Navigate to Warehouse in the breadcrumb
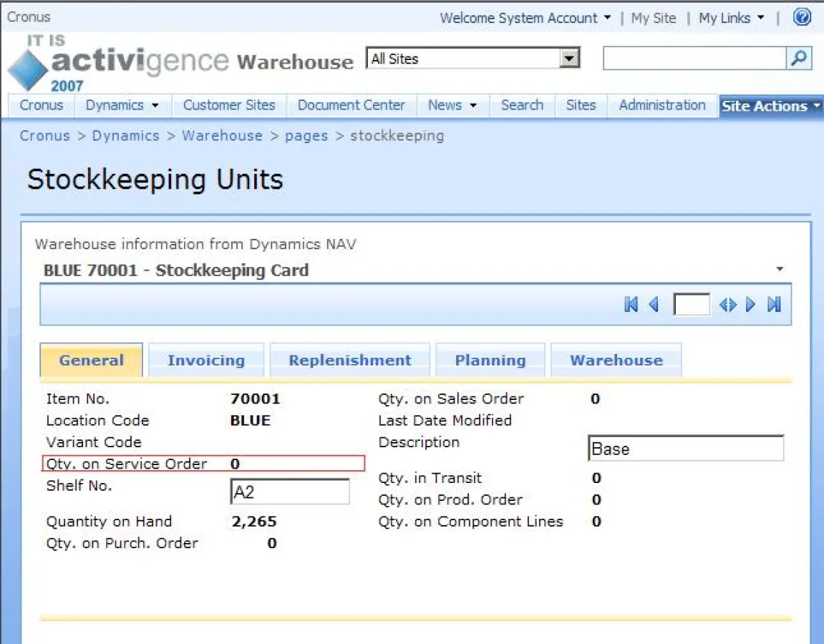Image resolution: width=824 pixels, height=644 pixels. pos(222,136)
